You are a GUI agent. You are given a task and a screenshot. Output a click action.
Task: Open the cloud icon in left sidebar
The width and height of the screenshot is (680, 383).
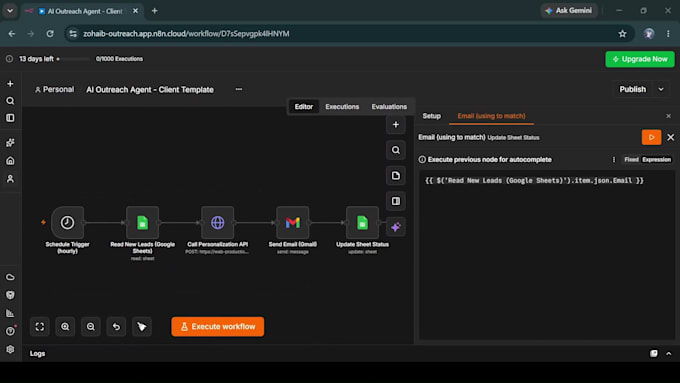10,277
